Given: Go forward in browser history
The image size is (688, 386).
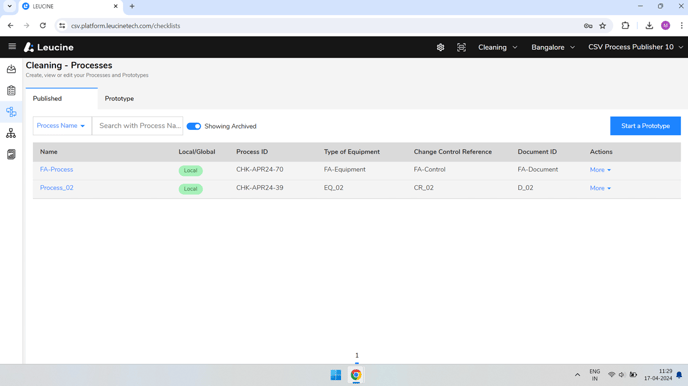Looking at the screenshot, I should point(27,25).
